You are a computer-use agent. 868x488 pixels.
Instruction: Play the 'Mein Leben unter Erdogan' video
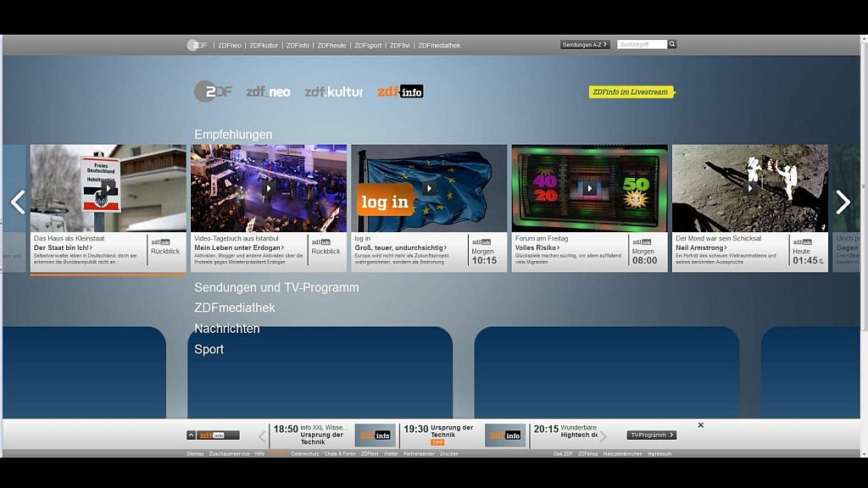pyautogui.click(x=269, y=188)
